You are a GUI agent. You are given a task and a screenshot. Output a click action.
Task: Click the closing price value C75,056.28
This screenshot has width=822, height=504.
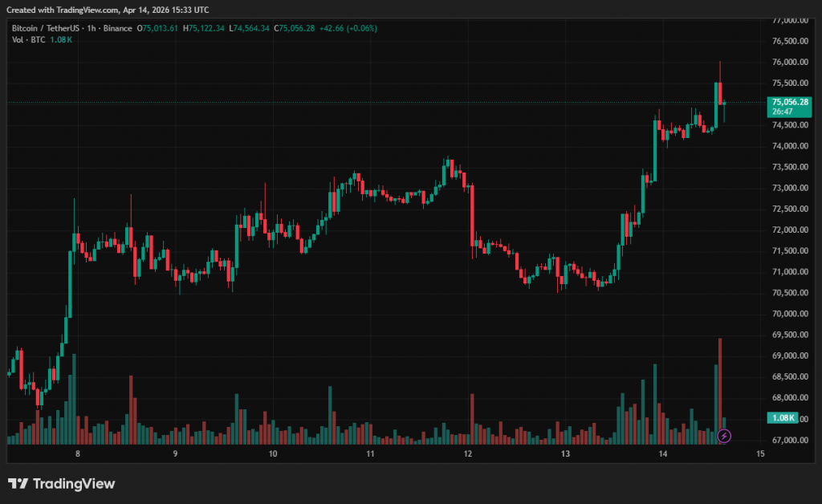(295, 28)
